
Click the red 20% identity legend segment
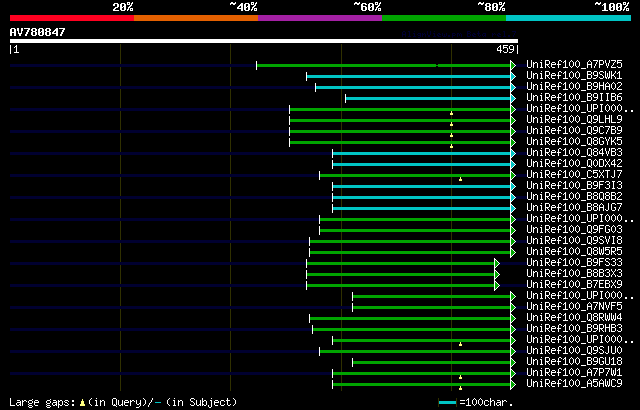[x=72, y=18]
